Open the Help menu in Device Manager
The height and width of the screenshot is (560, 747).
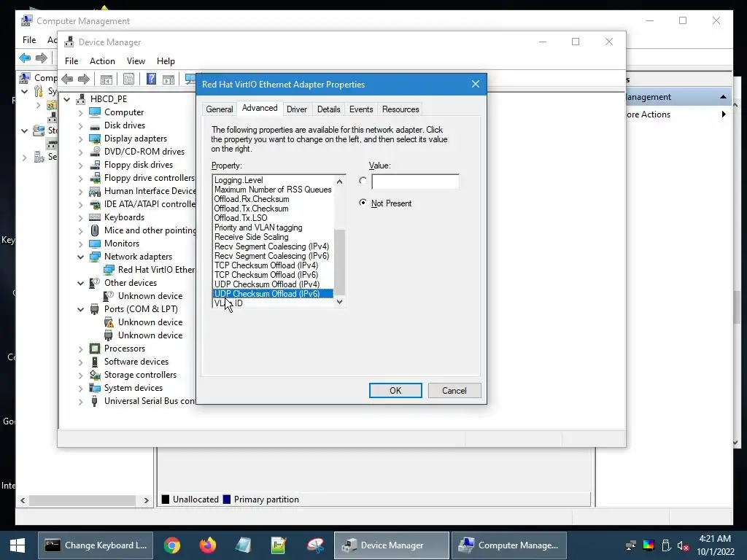point(166,61)
